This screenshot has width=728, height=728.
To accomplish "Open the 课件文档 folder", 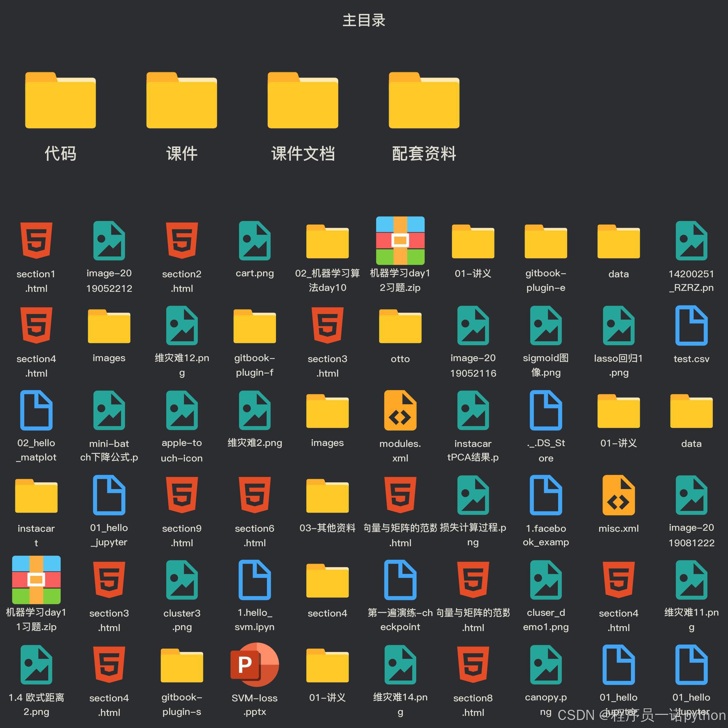I will 302,100.
